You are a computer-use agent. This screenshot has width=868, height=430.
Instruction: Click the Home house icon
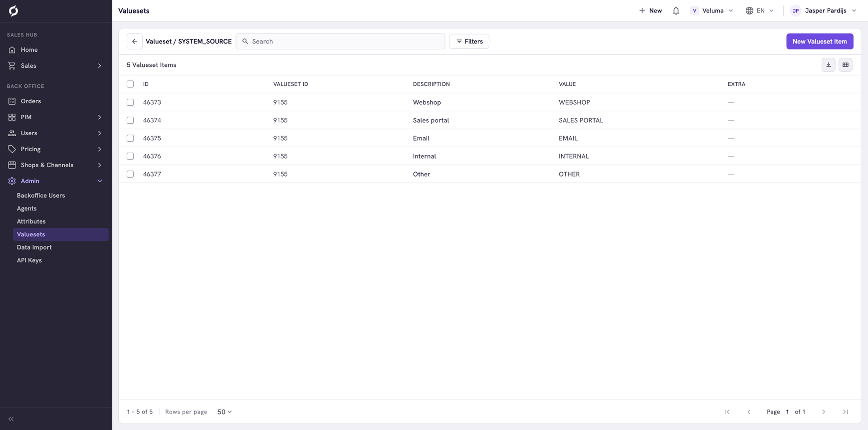click(12, 50)
